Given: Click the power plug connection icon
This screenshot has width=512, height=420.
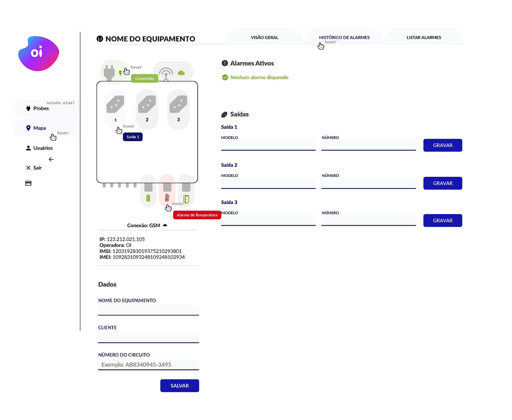Looking at the screenshot, I should click(109, 73).
